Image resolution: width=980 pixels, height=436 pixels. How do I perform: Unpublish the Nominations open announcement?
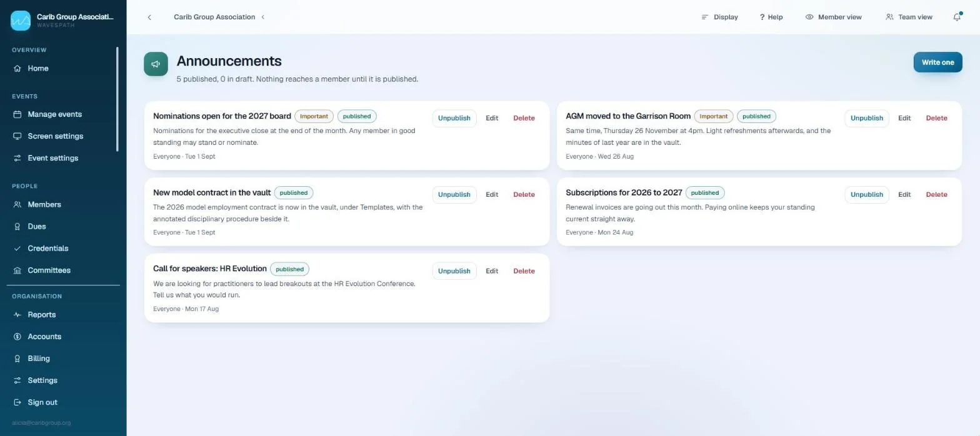454,118
